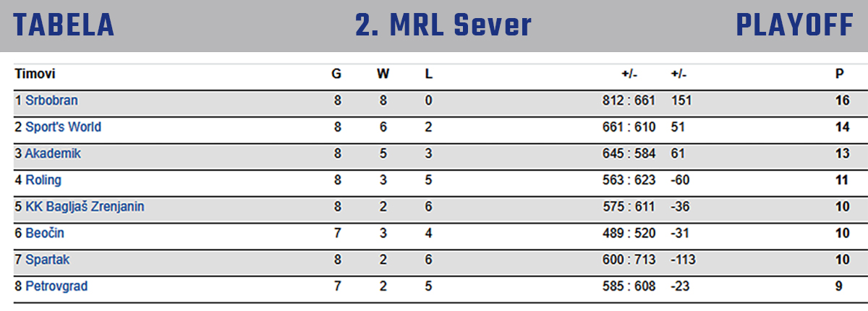Select the Akademik team link
This screenshot has height=311, width=868.
click(53, 153)
